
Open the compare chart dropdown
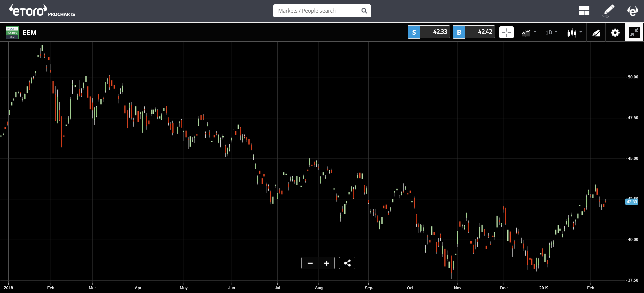click(529, 33)
